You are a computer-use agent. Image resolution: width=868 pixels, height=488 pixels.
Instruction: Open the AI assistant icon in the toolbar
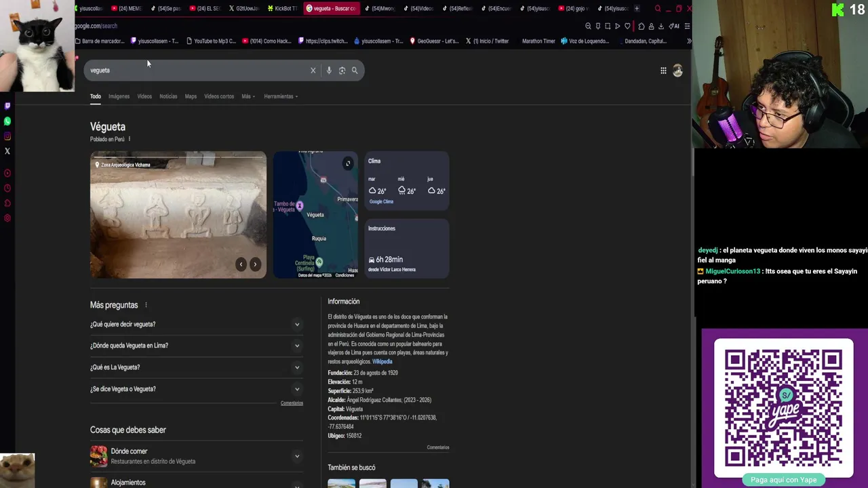674,26
